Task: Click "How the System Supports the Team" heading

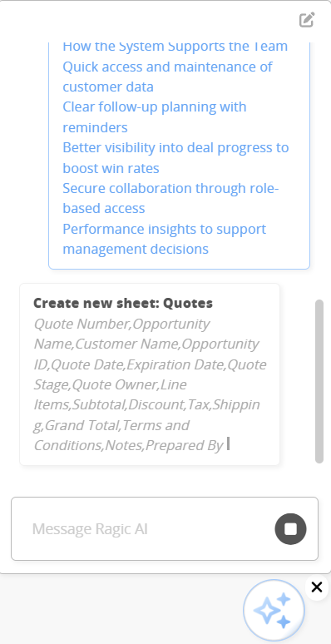Action: point(175,46)
